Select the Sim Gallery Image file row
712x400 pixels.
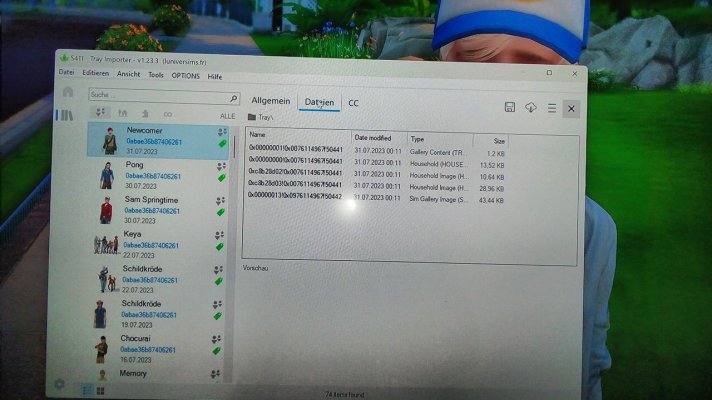(x=376, y=198)
